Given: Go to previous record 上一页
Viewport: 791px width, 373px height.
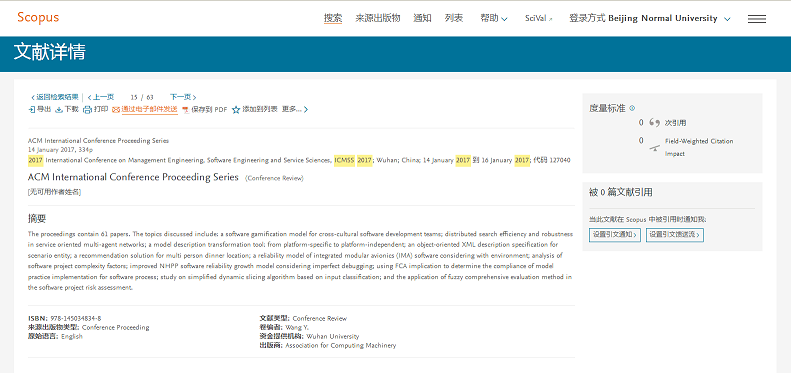Looking at the screenshot, I should (x=101, y=97).
